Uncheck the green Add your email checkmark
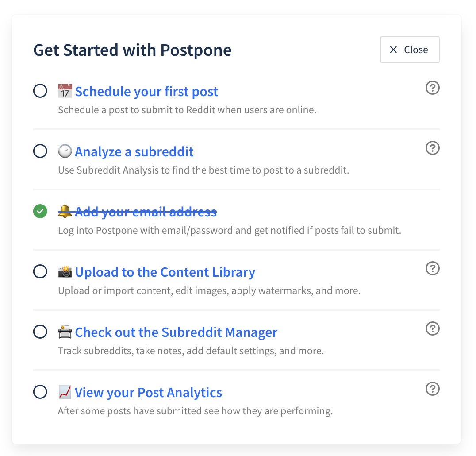Viewport: 476px width, 456px height. click(40, 211)
